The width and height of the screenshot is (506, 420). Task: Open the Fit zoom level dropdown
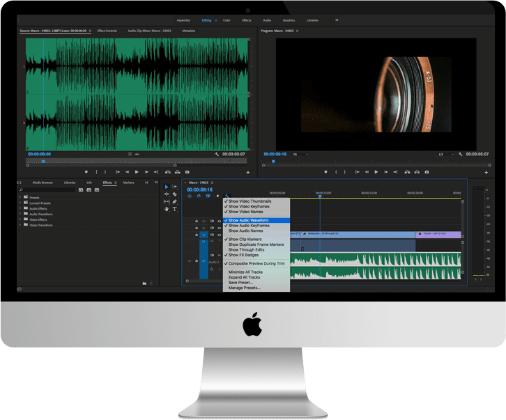(x=300, y=154)
